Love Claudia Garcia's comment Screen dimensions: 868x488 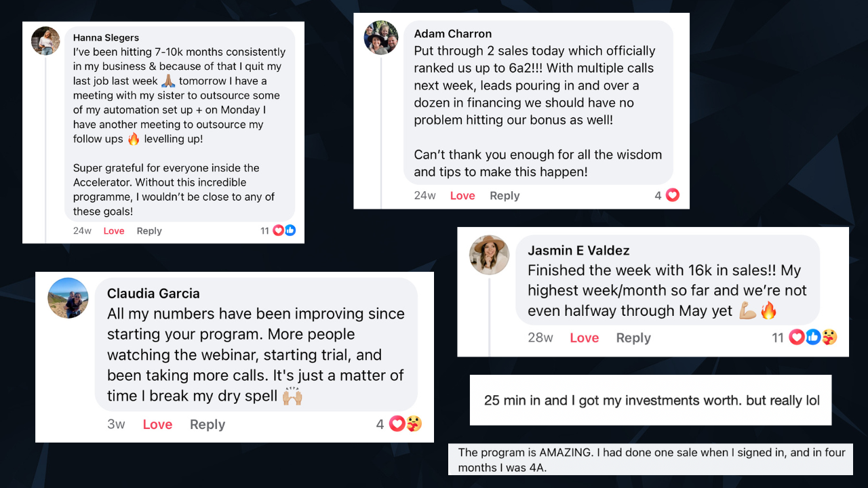pyautogui.click(x=157, y=424)
